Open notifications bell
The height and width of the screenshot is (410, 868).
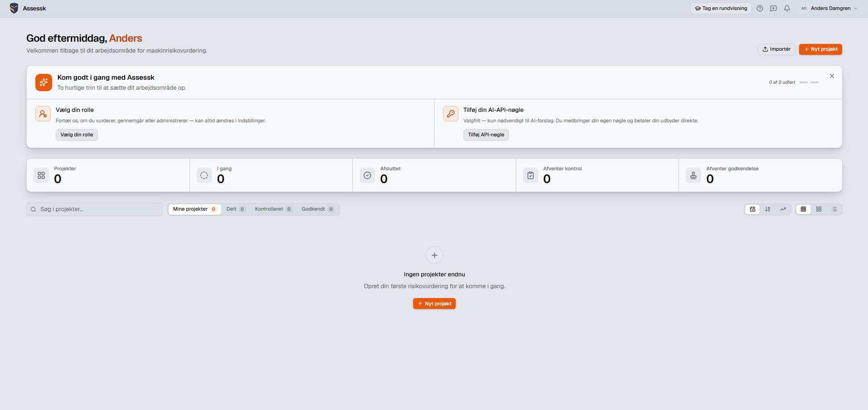point(787,8)
